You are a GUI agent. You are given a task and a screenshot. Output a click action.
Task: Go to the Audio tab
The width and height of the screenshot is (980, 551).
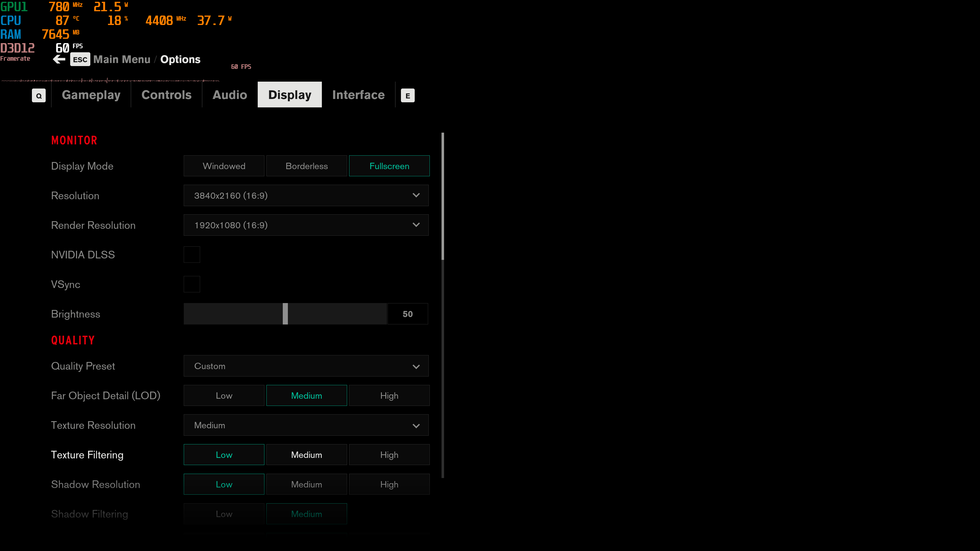(230, 95)
